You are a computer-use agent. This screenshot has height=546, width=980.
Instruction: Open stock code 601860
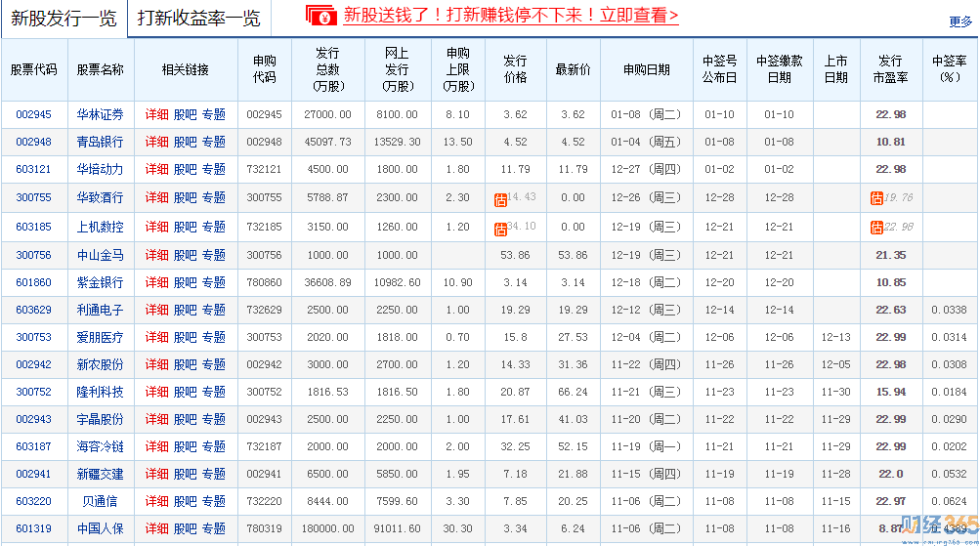coord(34,282)
